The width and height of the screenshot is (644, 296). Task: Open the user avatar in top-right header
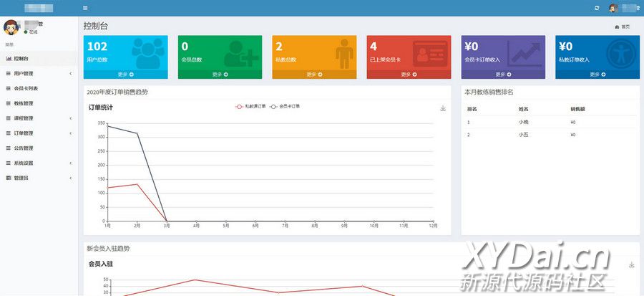pos(613,8)
